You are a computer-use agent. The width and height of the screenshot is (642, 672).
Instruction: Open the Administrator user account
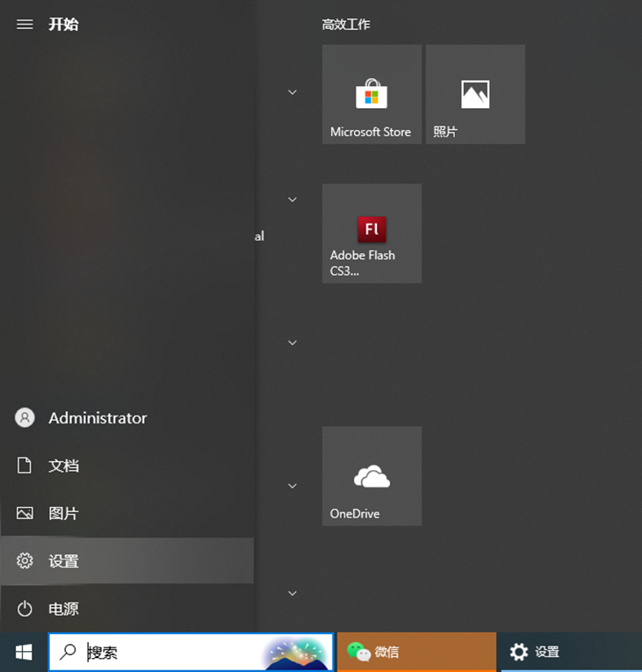click(126, 418)
